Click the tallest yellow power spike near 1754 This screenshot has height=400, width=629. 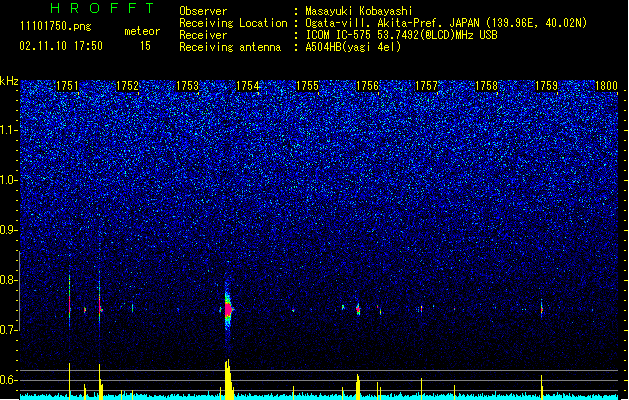tap(228, 379)
